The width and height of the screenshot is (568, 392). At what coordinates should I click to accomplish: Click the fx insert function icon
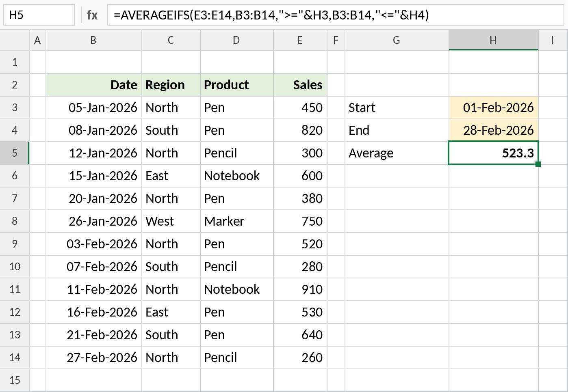tap(92, 15)
